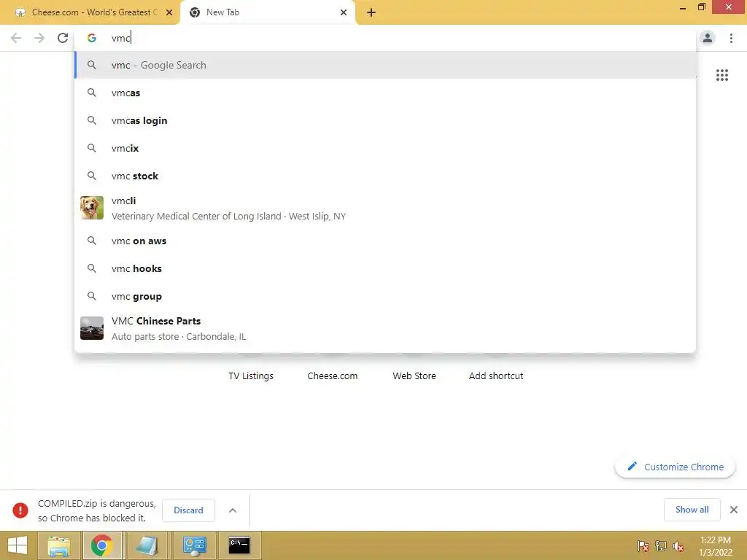Select the 'vmcas login' suggestion
The height and width of the screenshot is (560, 747).
click(385, 120)
